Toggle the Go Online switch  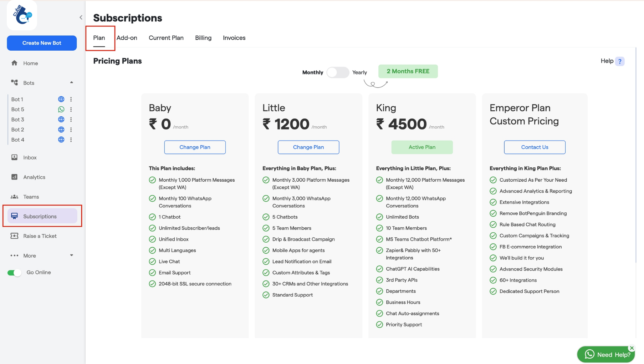coord(14,272)
